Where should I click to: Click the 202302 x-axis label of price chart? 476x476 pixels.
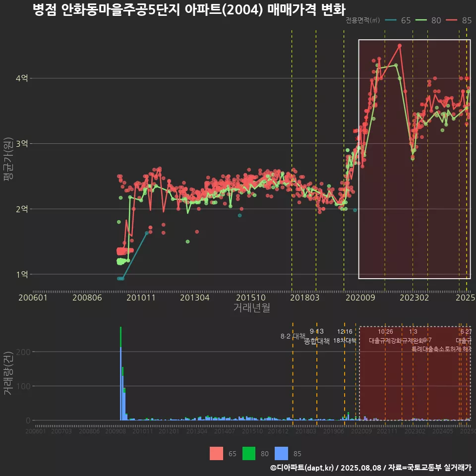[x=415, y=297]
